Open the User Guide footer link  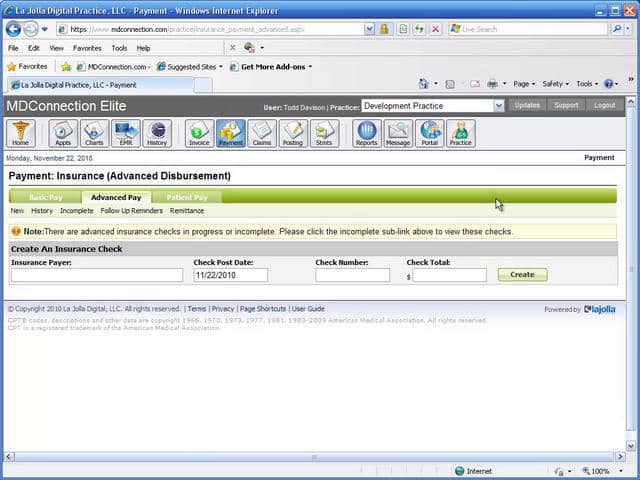pos(308,309)
